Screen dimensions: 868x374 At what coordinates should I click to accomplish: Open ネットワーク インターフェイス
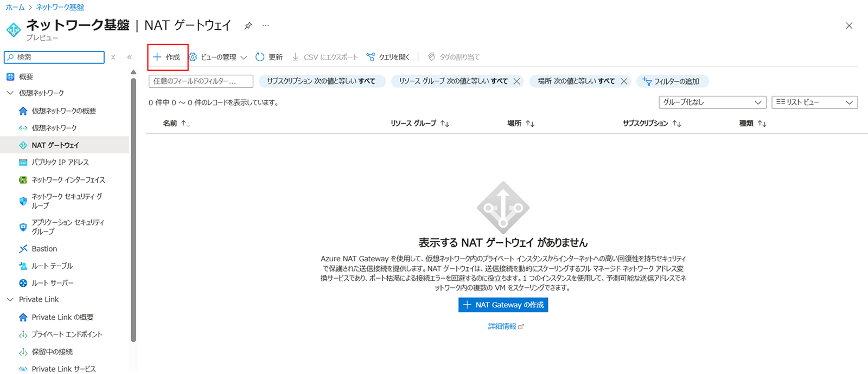[x=68, y=179]
